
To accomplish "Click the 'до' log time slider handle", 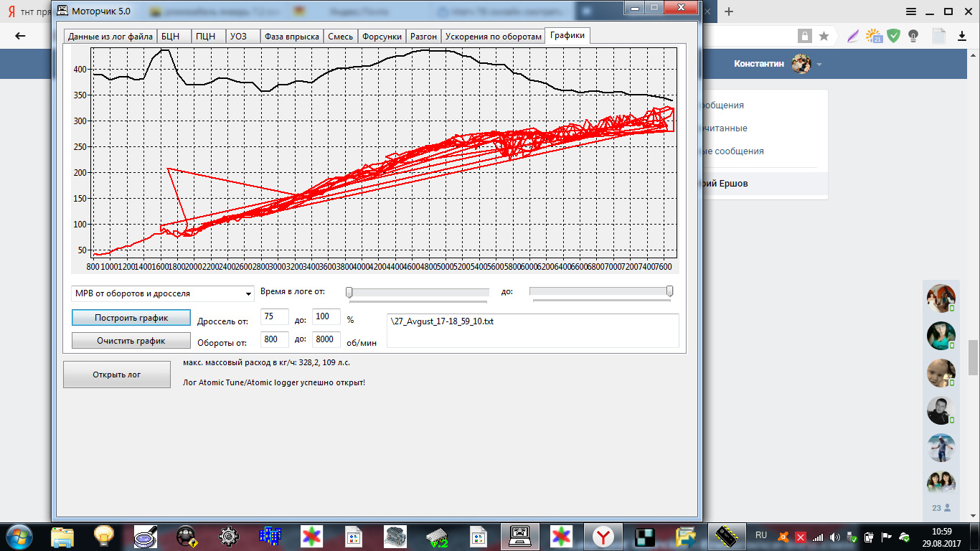I will 669,291.
